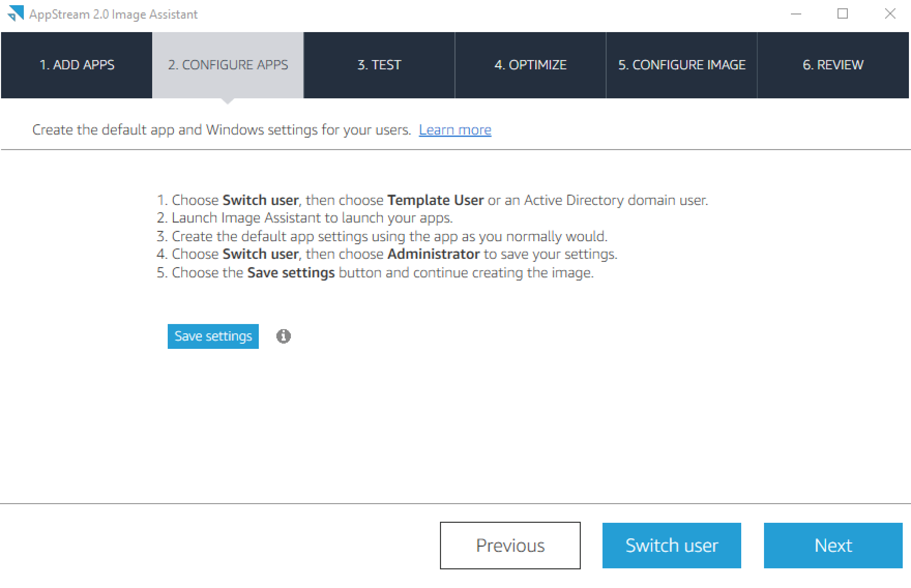Image resolution: width=911 pixels, height=588 pixels.
Task: Click the instruction mentioning Template User
Action: pos(433,200)
